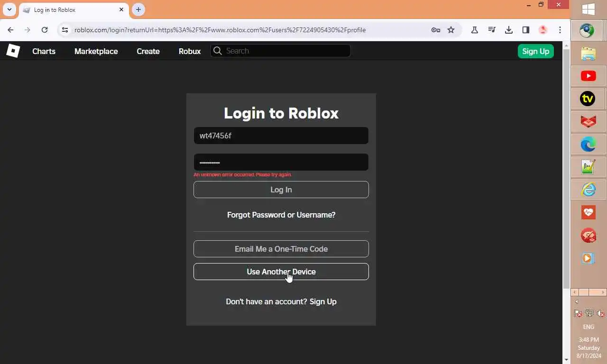Open the Marketplace menu
Viewport: 607px width, 364px height.
96,51
